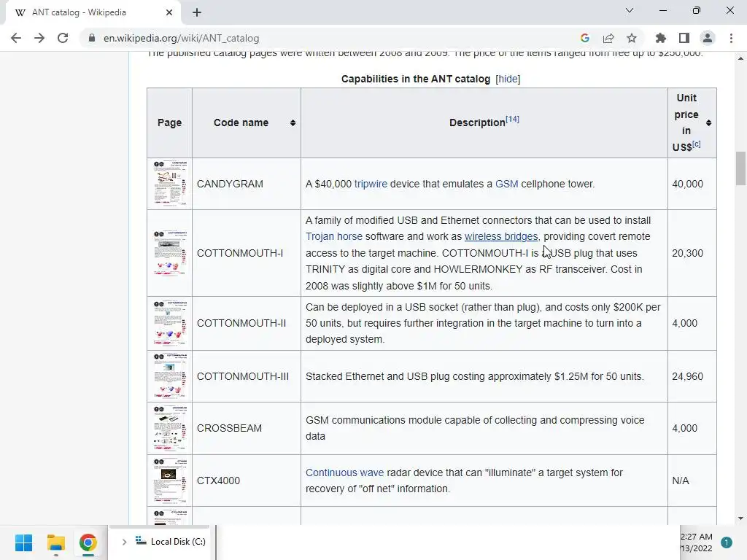747x560 pixels.
Task: Open Chrome three-dot menu
Action: 731,38
